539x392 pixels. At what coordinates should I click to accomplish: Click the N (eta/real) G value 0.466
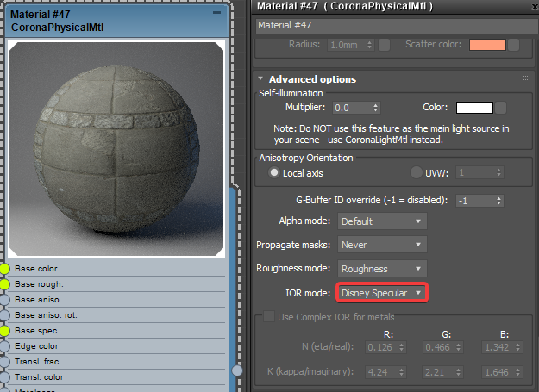click(x=439, y=347)
